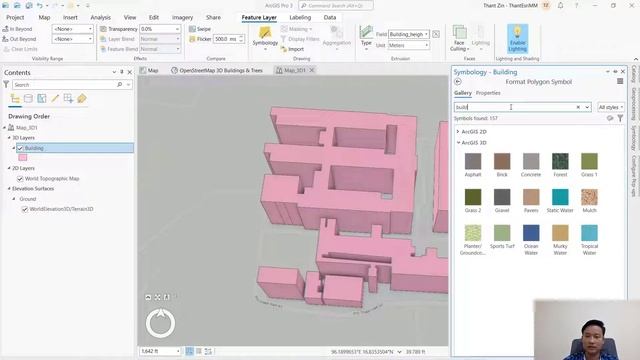This screenshot has width=640, height=360.
Task: Select List By Drawing Order icon
Action: [x=15, y=98]
